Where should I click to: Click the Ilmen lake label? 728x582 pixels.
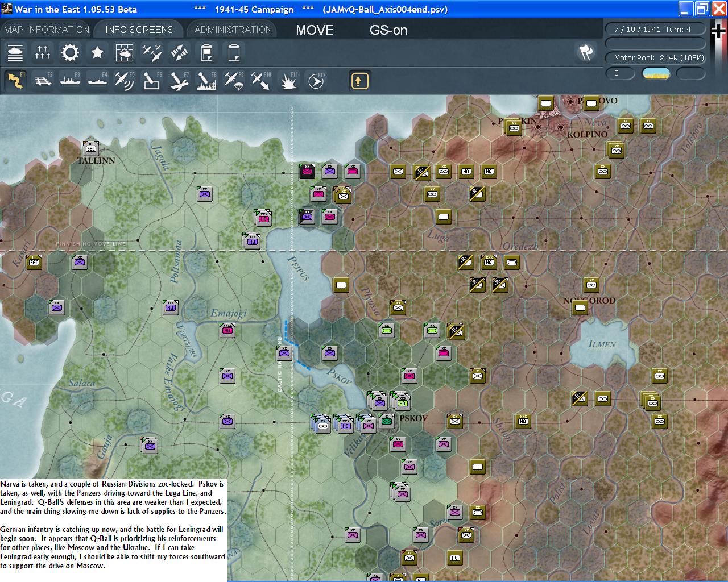click(x=602, y=343)
